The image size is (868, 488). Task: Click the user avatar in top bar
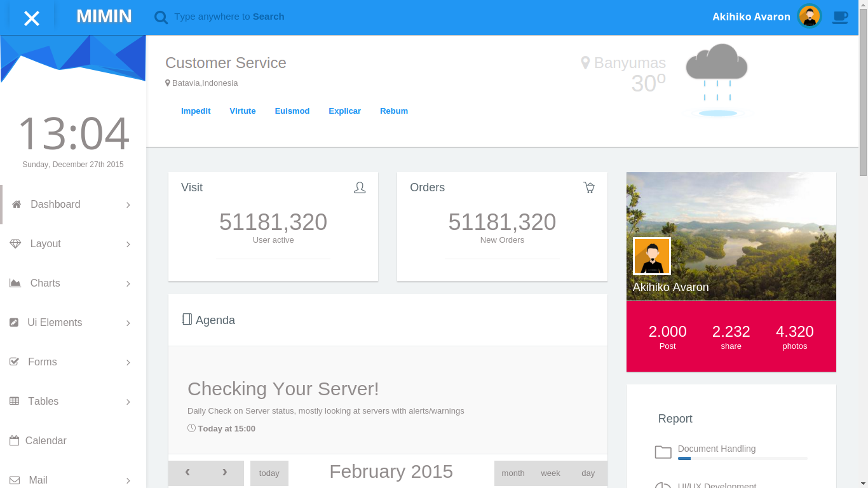[x=810, y=17]
